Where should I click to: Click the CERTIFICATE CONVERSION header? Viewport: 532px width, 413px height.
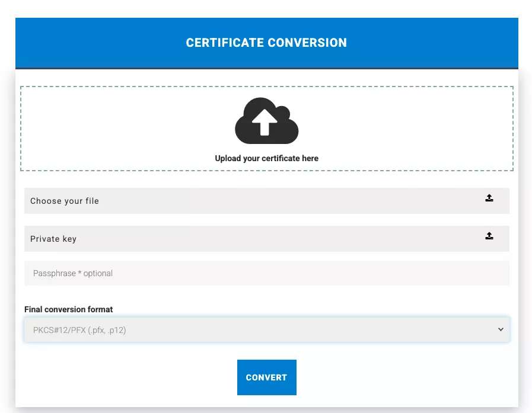tap(266, 43)
